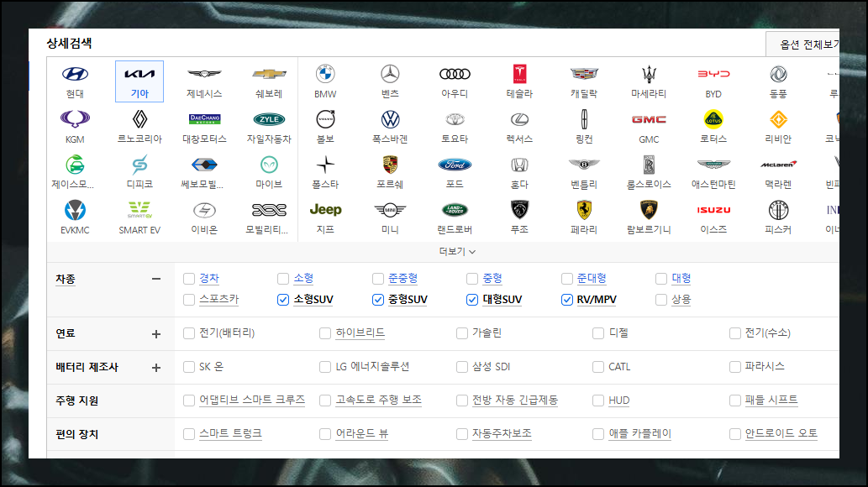Viewport: 868px width, 487px height.
Task: Collapse the 차종 section minus icon
Action: [x=156, y=279]
